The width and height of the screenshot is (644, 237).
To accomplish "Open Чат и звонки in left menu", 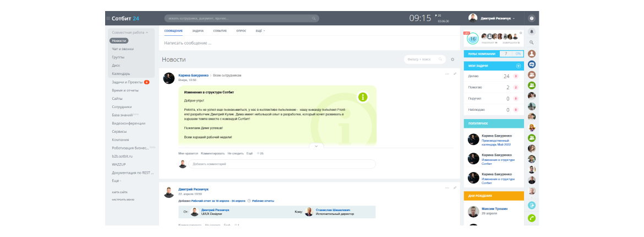I will [x=123, y=49].
